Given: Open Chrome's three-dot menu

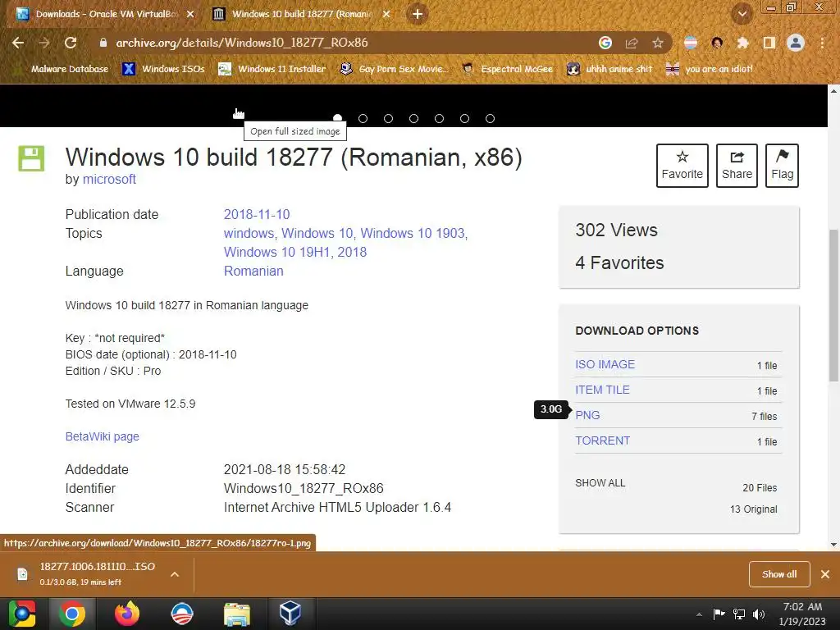Looking at the screenshot, I should [x=822, y=43].
